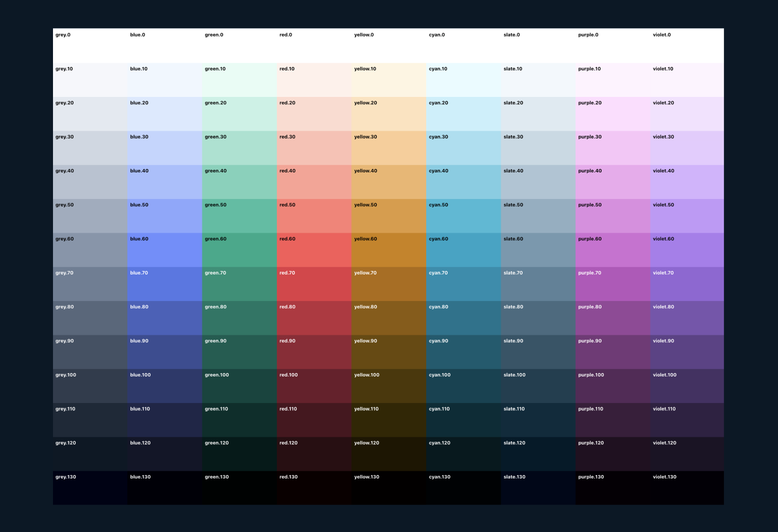778x532 pixels.
Task: Click the blue.10 swatch
Action: point(165,80)
